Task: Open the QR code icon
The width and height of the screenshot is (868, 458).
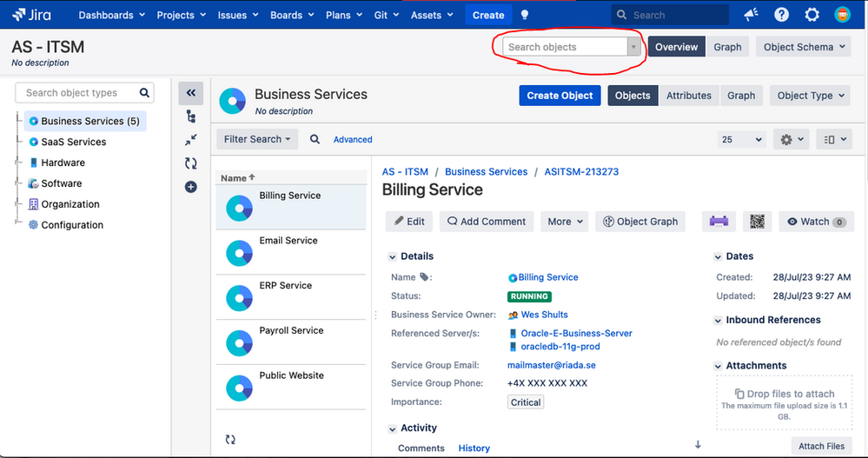Action: pyautogui.click(x=758, y=222)
